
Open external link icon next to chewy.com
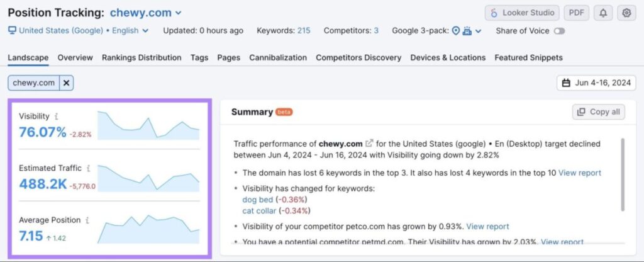click(x=369, y=144)
